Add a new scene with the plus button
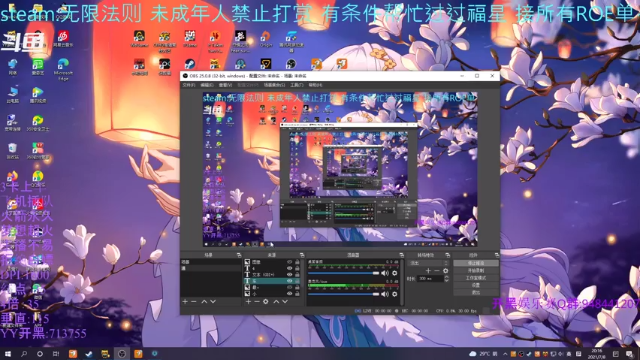Screen dimensions: 640x360 [x=185, y=302]
